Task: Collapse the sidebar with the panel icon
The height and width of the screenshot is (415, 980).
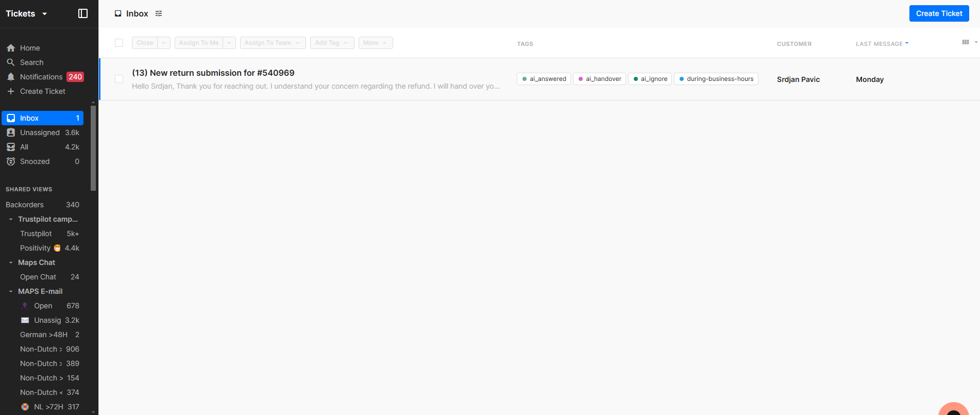Action: click(83, 13)
